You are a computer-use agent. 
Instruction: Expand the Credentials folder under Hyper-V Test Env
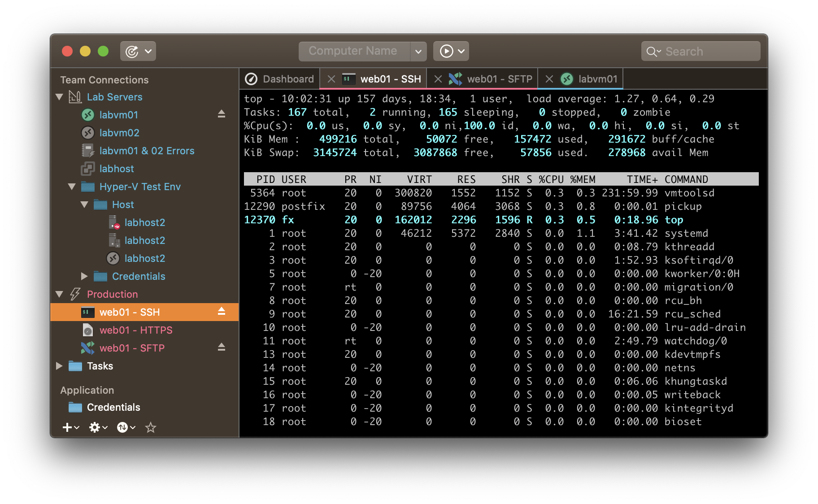point(84,276)
